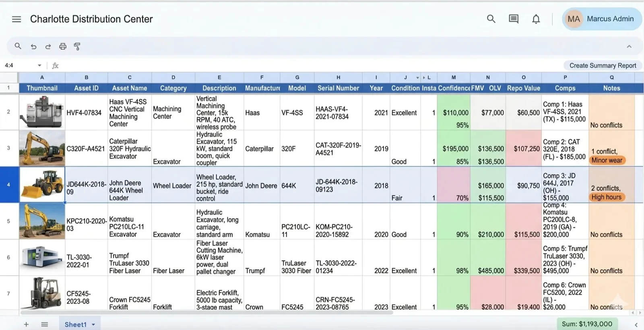Image resolution: width=644 pixels, height=330 pixels.
Task: Click the Machining Center category cell
Action: [173, 112]
